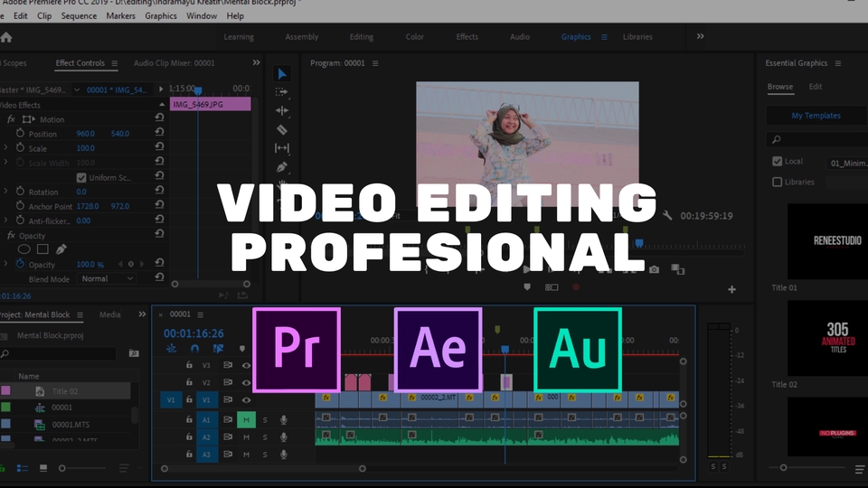
Task: Click the Program timecode 00:19:59:19
Action: [706, 216]
